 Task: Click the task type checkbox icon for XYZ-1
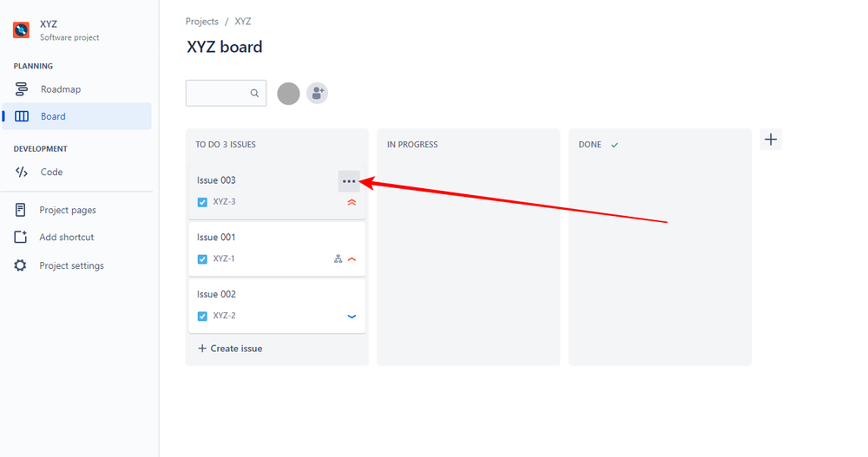(x=202, y=258)
